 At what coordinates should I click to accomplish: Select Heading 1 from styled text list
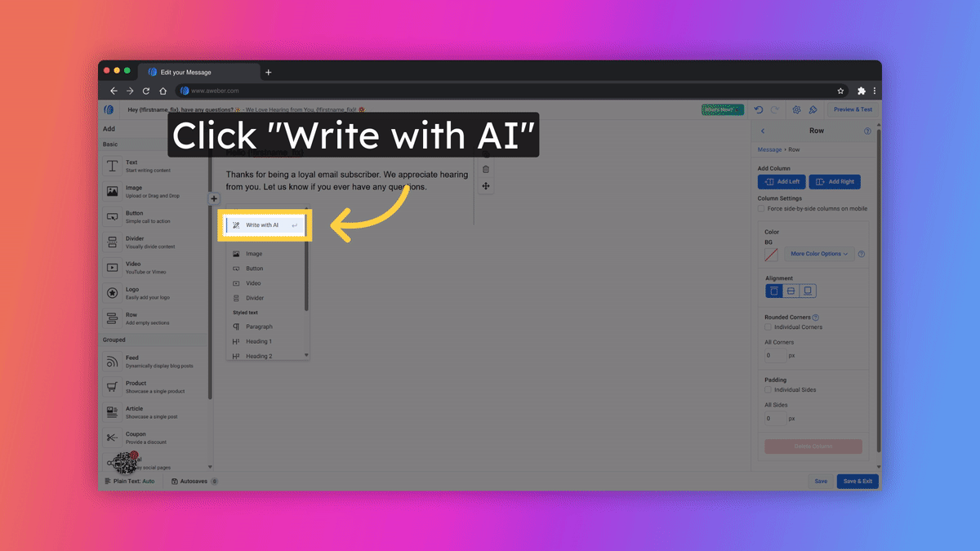click(x=259, y=341)
